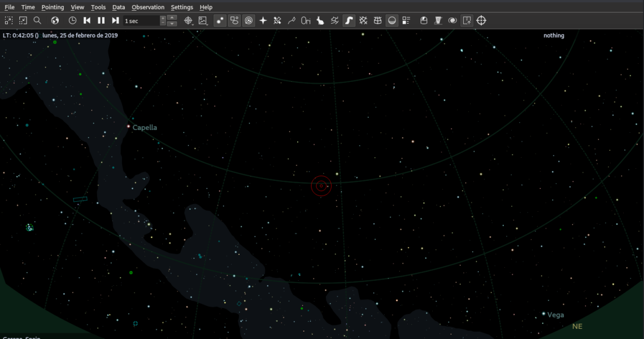This screenshot has height=339, width=644.
Task: Open the Pointing menu
Action: pos(53,7)
